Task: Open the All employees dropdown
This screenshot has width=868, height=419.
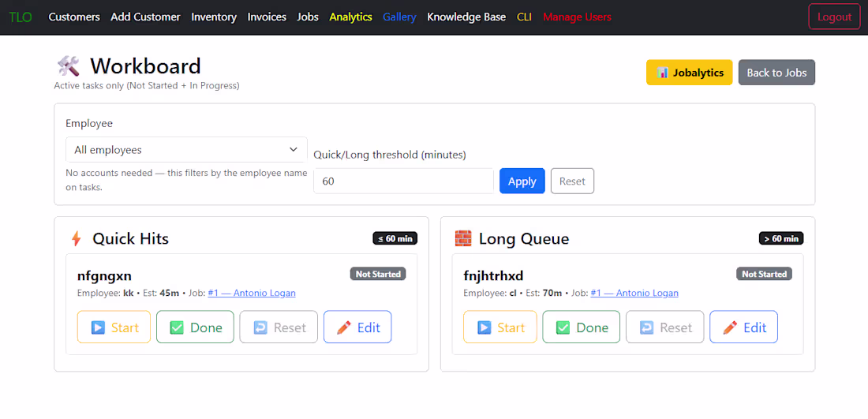Action: 186,149
